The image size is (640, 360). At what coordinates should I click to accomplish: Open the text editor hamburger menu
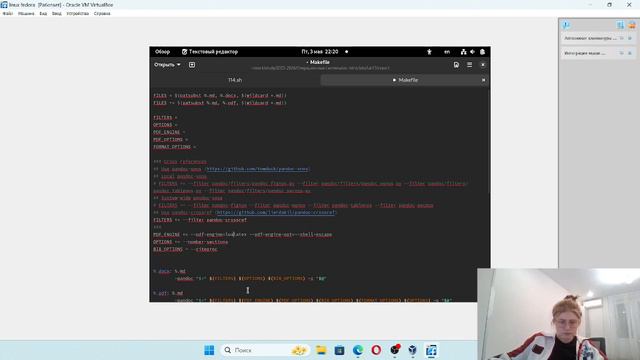click(x=469, y=64)
